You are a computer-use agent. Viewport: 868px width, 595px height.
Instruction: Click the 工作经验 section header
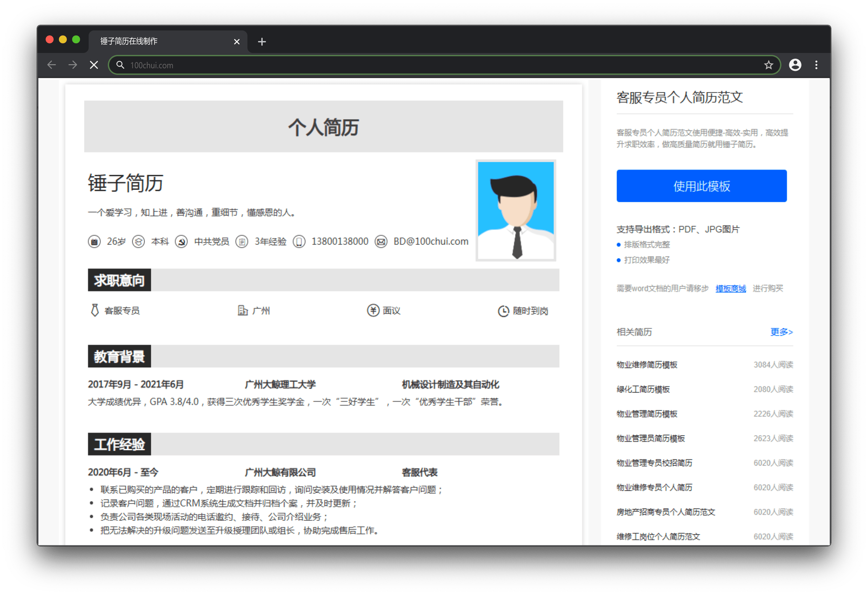click(x=119, y=444)
